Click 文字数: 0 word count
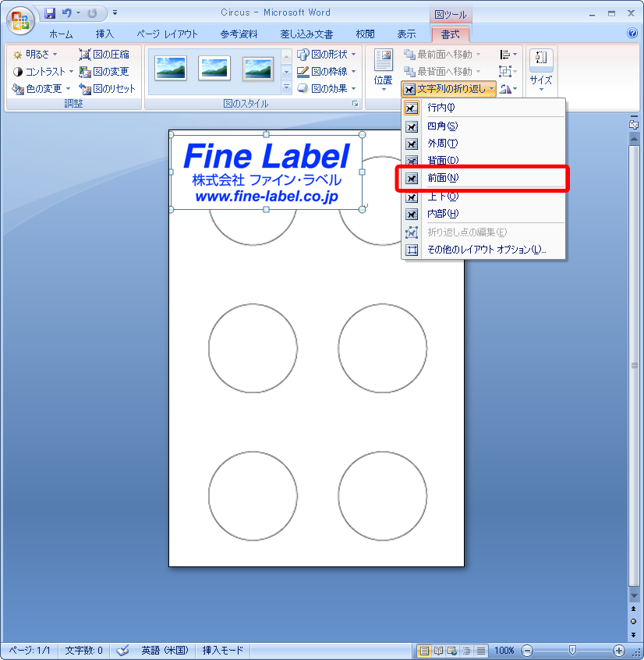 tap(83, 651)
